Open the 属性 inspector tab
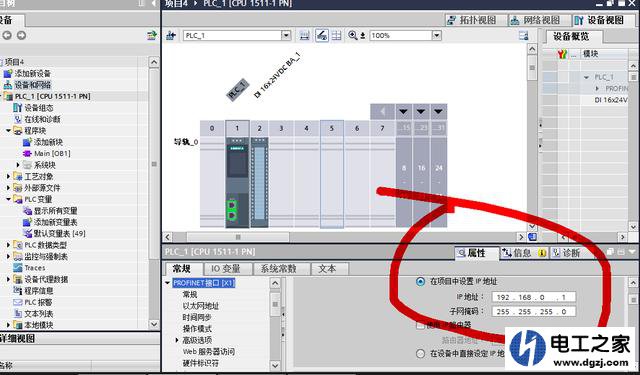640x375 pixels. tap(476, 253)
